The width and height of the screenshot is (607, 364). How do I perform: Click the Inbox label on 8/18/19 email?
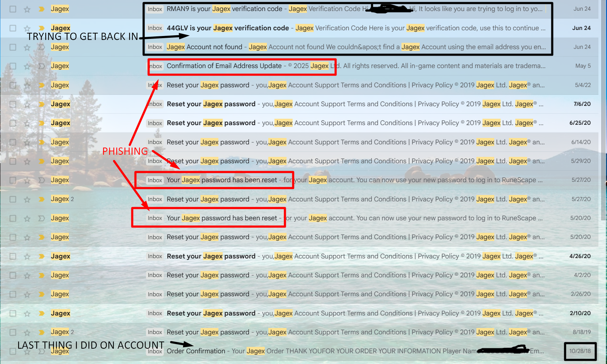pyautogui.click(x=155, y=332)
